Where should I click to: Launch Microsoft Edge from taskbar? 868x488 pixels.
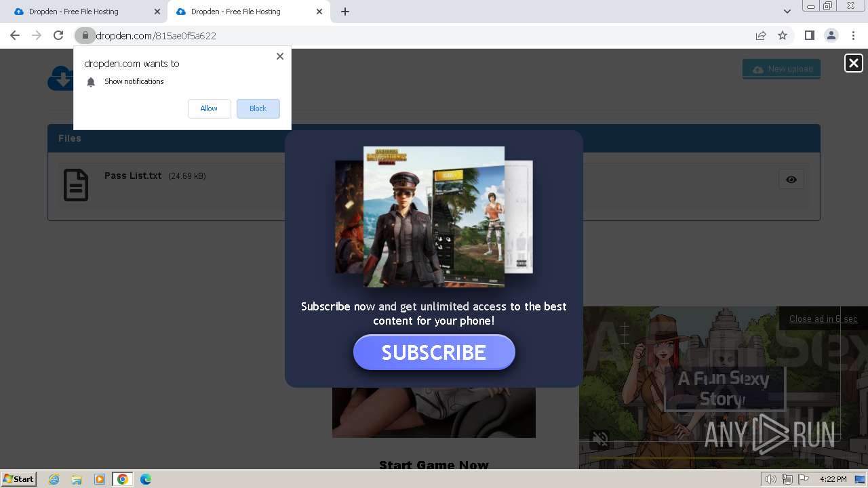[x=146, y=479]
